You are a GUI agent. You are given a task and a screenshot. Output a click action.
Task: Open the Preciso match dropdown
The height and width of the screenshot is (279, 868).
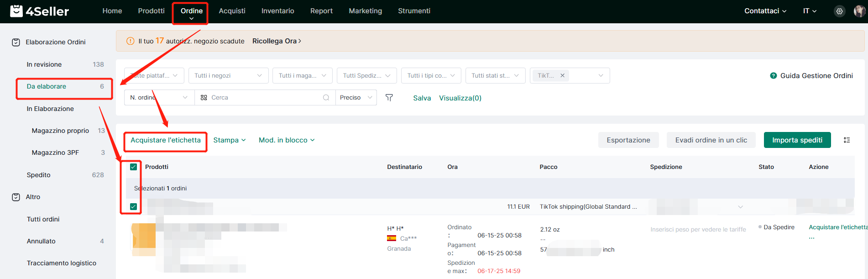[356, 98]
